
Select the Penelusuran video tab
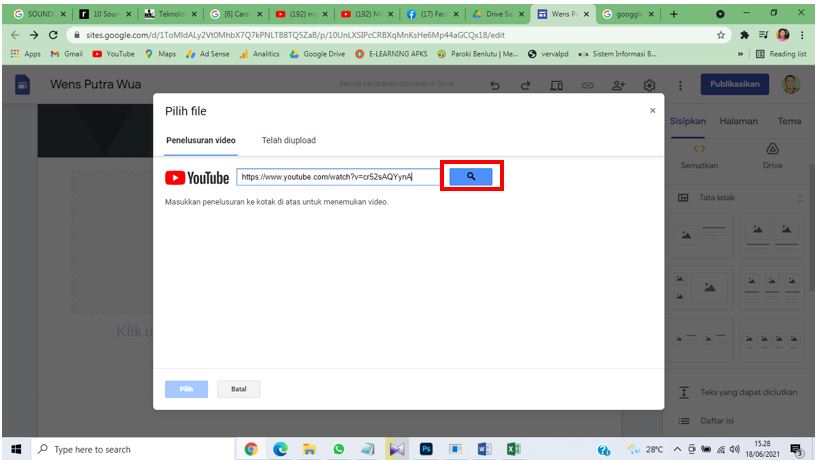click(x=201, y=141)
